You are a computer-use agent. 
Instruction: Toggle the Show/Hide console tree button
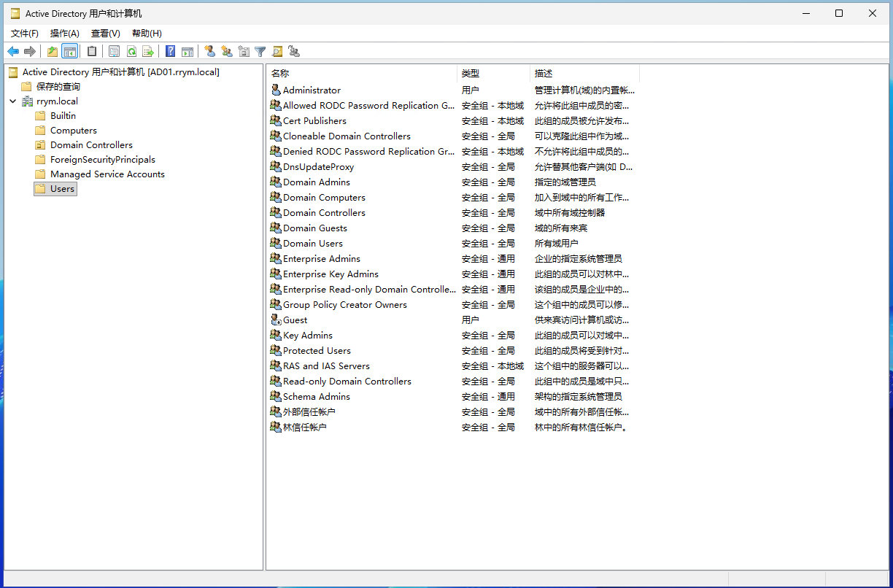click(x=70, y=51)
